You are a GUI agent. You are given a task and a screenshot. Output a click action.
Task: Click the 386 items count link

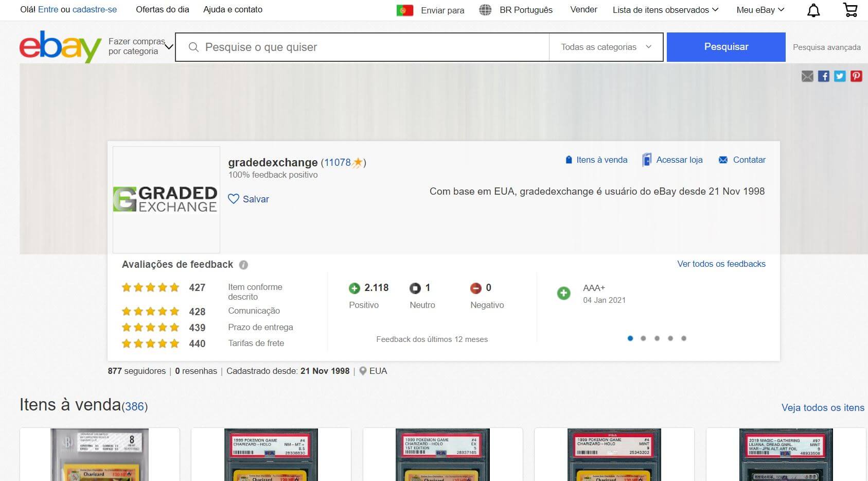(x=134, y=406)
